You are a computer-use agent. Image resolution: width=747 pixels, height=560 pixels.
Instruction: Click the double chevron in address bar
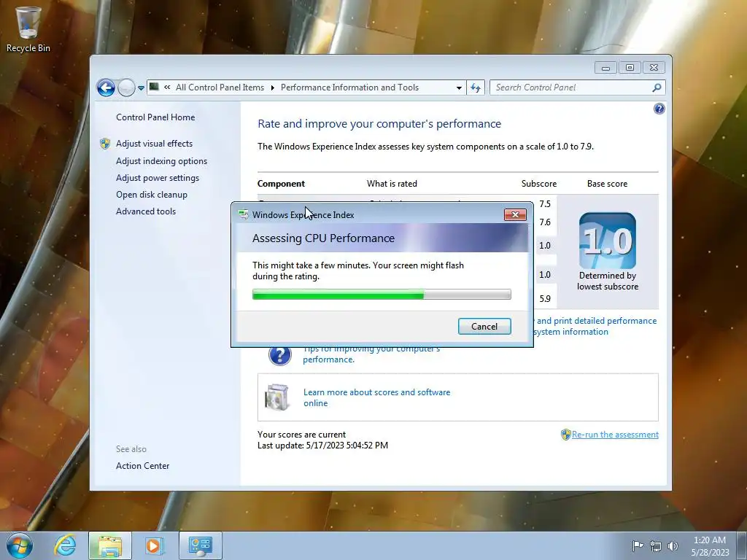(x=167, y=87)
